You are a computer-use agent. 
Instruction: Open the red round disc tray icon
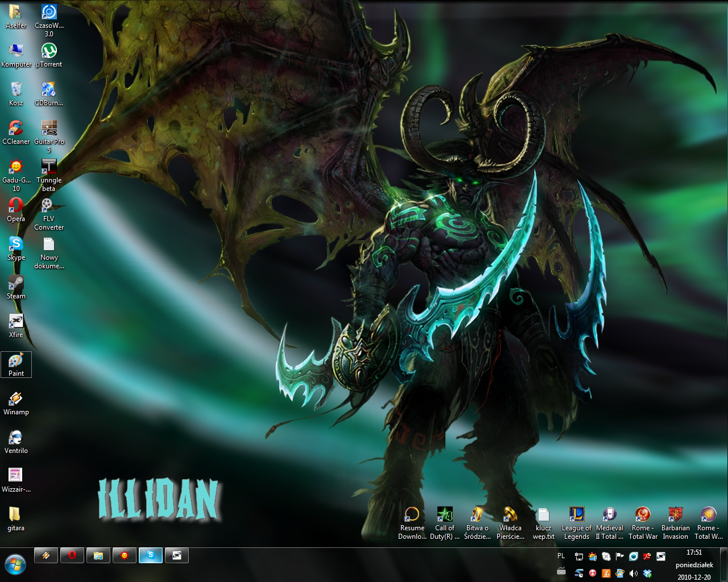coord(593,573)
